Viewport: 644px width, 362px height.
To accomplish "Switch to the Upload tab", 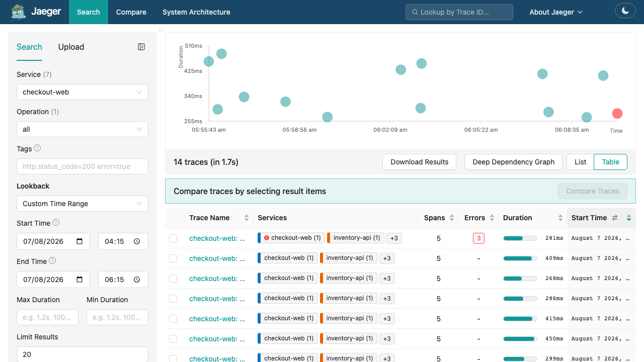I will [x=71, y=47].
